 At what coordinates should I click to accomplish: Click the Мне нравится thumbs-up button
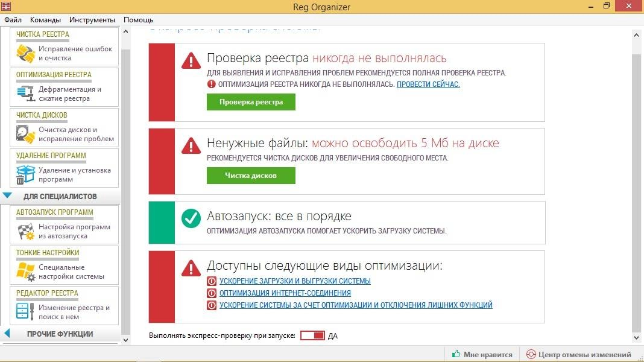click(x=482, y=354)
